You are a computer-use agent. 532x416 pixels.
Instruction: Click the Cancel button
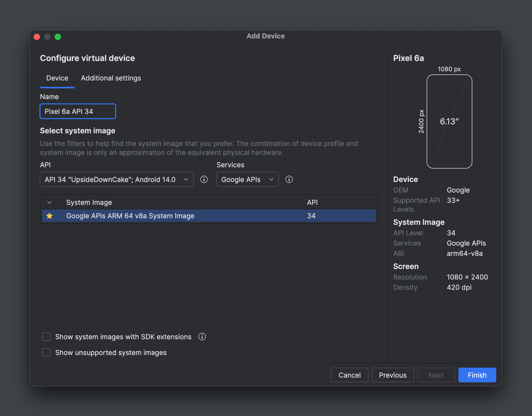(350, 375)
